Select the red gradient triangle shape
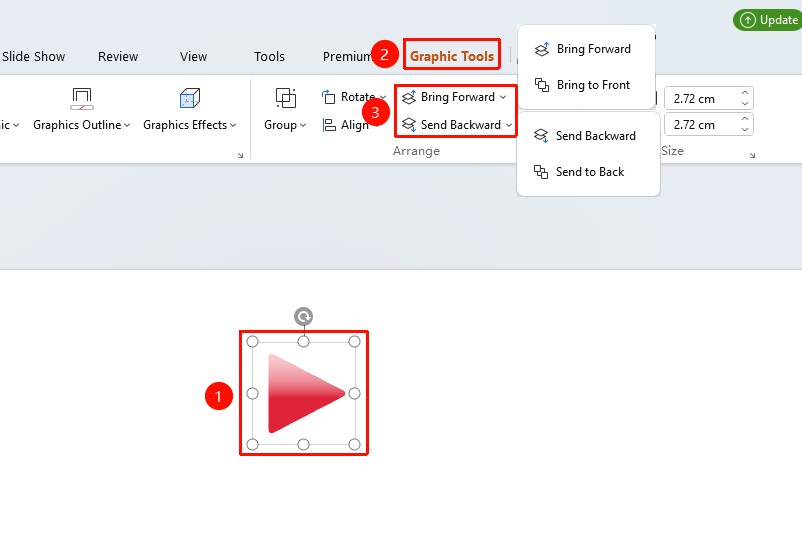 pyautogui.click(x=306, y=393)
